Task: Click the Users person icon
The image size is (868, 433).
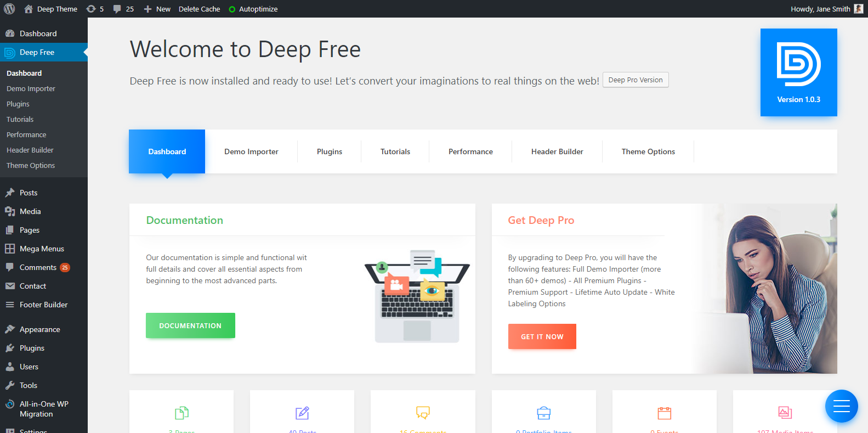Action: point(10,367)
